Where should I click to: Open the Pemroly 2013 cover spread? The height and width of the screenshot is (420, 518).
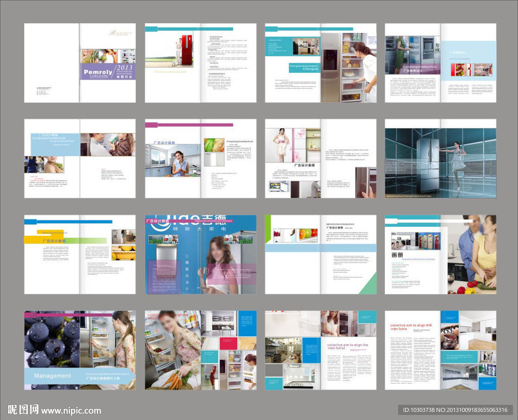[x=80, y=63]
